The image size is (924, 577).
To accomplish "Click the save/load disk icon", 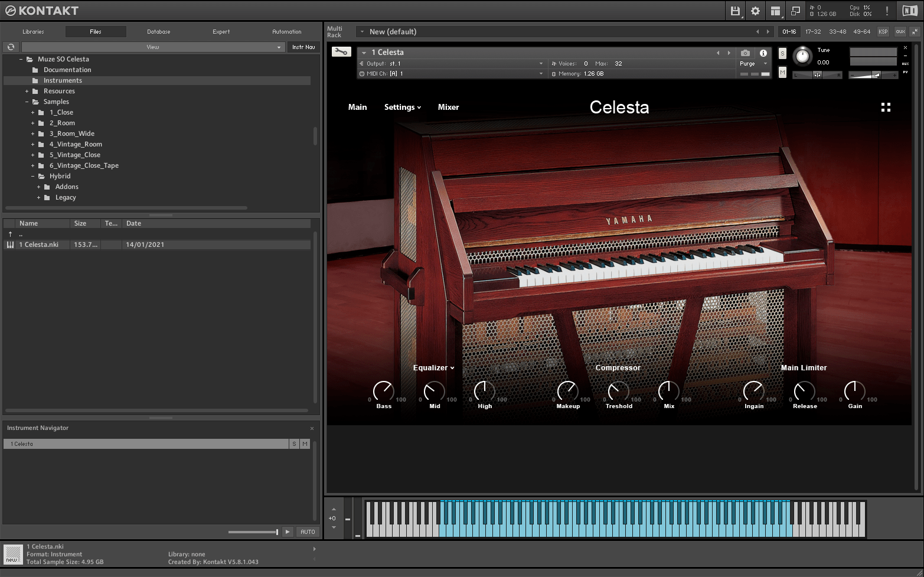I will [x=735, y=11].
